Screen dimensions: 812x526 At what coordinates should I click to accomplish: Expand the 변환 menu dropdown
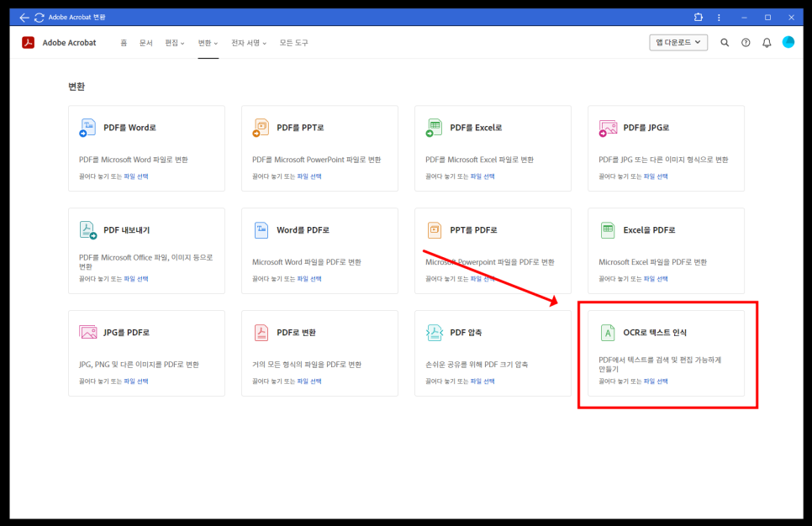point(208,43)
